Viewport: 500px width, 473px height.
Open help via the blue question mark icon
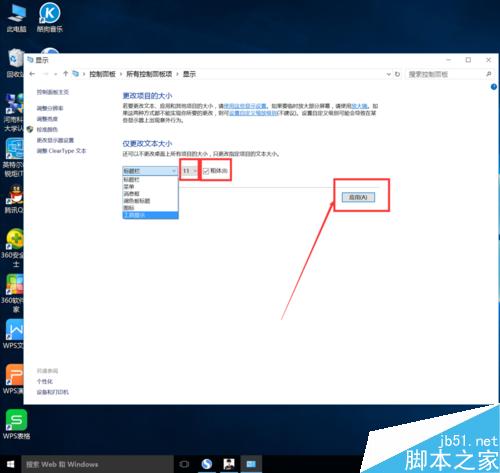pos(494,87)
